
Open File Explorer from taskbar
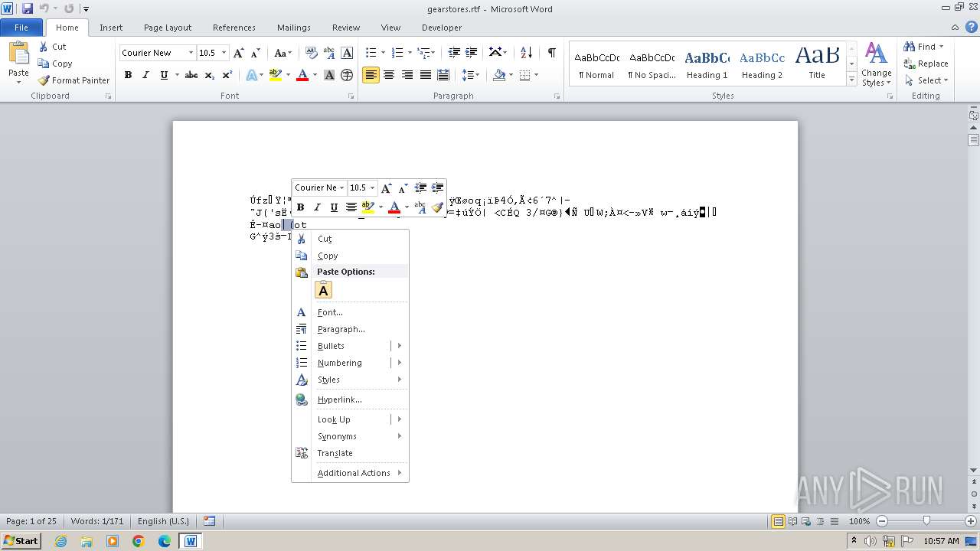click(87, 541)
